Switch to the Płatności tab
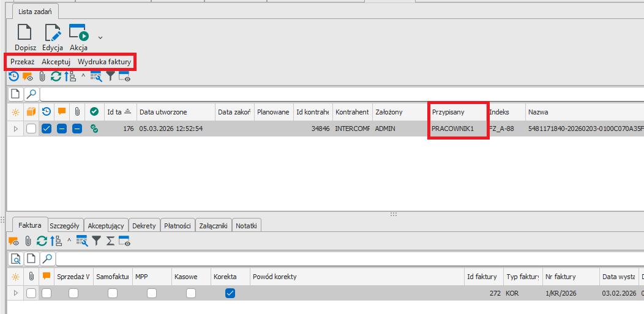 [178, 226]
